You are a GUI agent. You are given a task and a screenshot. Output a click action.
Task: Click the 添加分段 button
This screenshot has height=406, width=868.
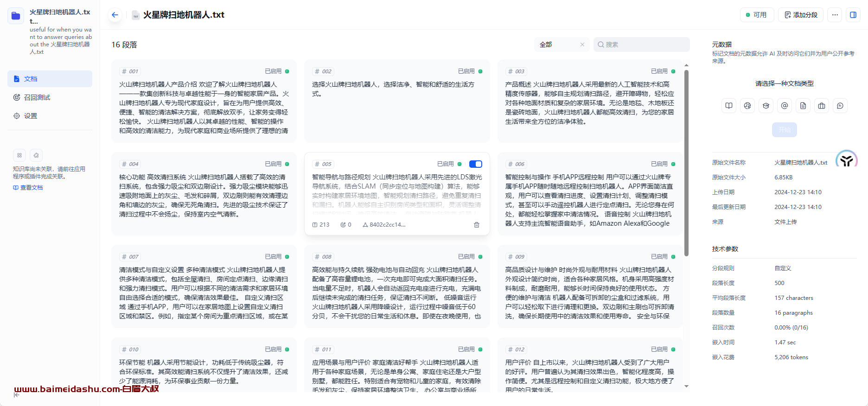pos(801,15)
